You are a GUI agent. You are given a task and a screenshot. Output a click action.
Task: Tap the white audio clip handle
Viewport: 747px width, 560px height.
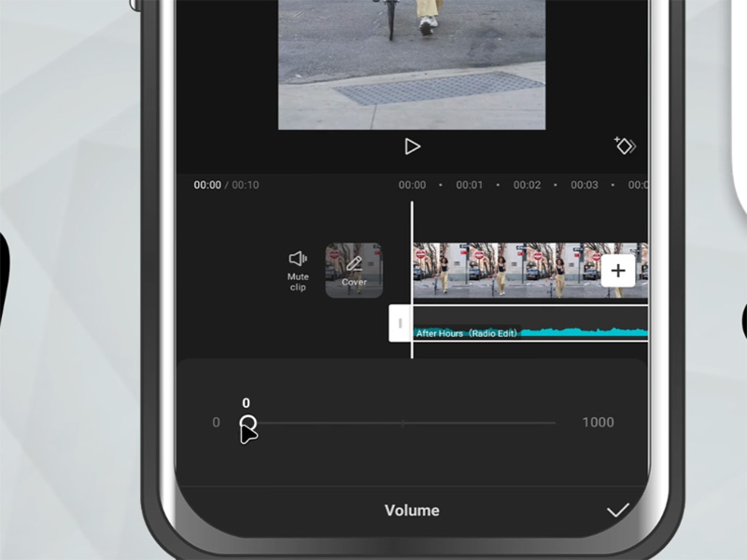400,323
